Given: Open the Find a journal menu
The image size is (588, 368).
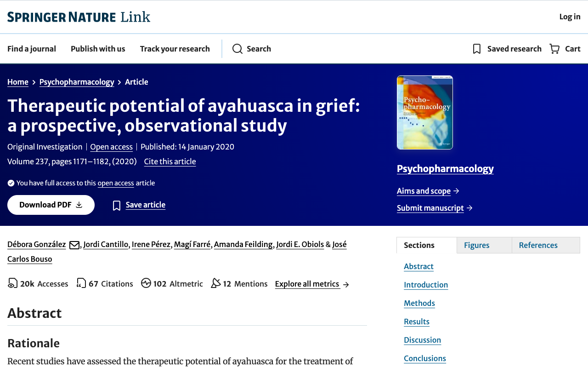Looking at the screenshot, I should coord(32,49).
